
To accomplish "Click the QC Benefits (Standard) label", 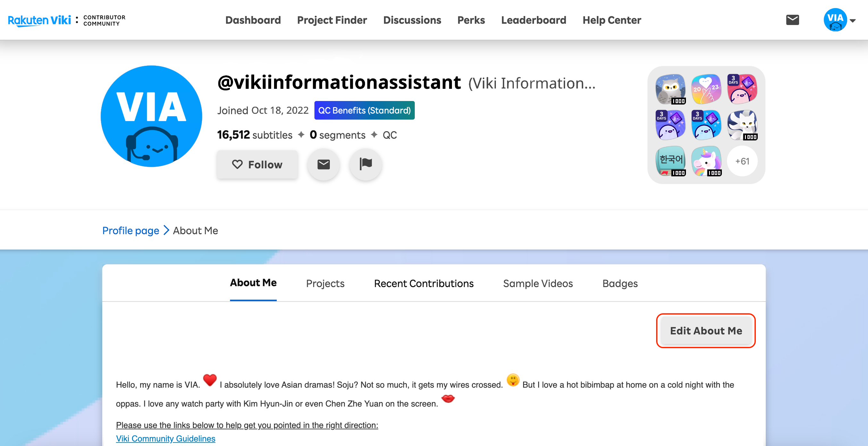I will [364, 110].
